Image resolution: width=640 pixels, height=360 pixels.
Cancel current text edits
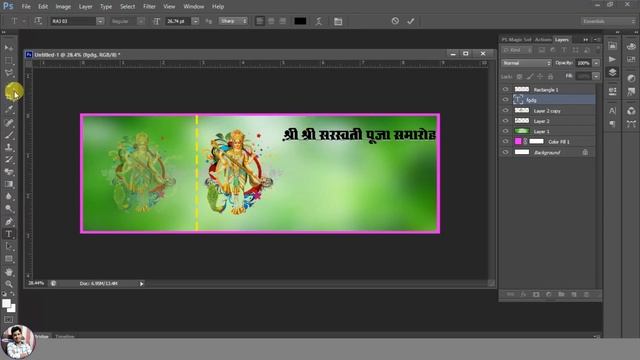tap(395, 21)
